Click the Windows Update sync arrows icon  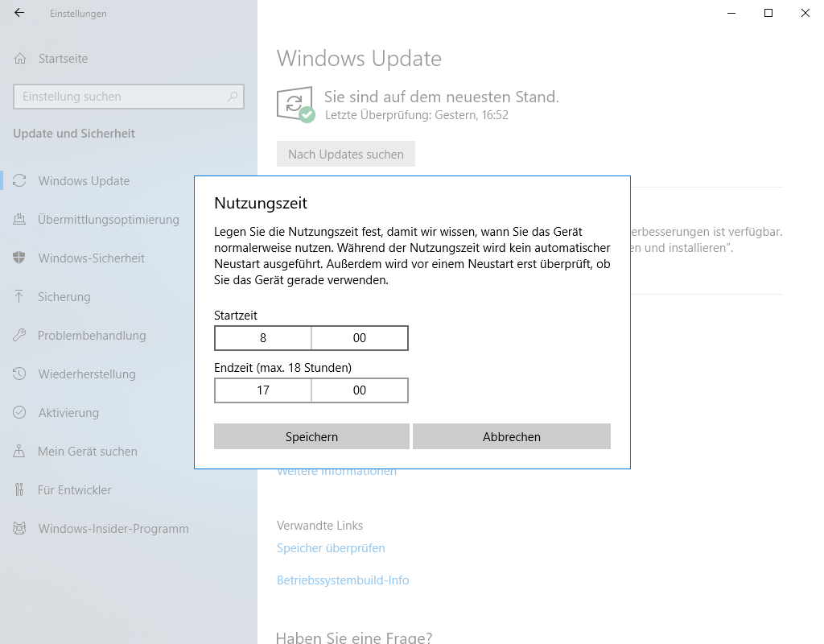point(19,180)
